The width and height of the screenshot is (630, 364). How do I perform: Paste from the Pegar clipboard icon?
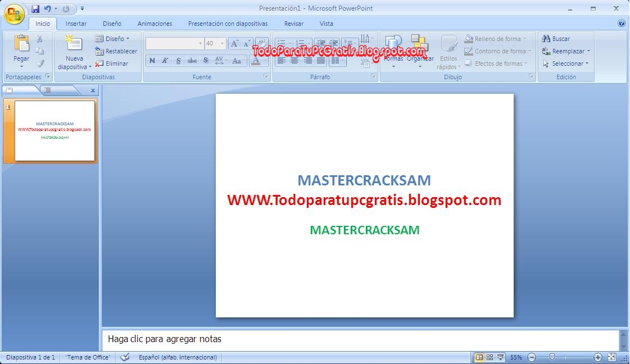click(x=21, y=44)
